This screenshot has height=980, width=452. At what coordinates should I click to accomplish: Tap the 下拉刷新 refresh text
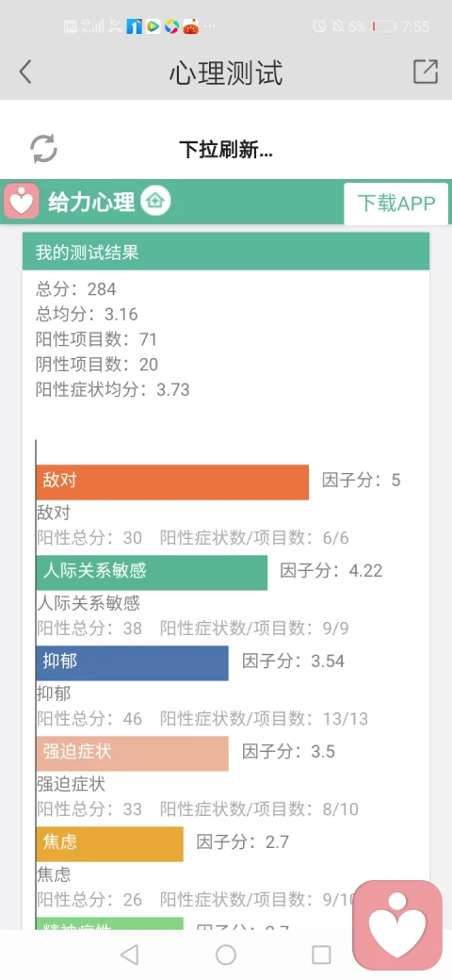tap(226, 150)
